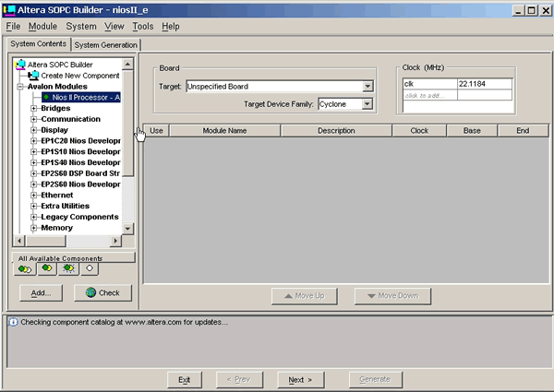Click the Next > button
This screenshot has height=392, width=554.
tap(300, 379)
